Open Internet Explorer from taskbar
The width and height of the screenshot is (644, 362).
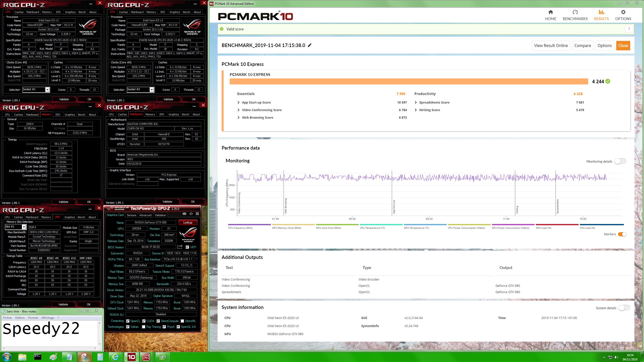[115, 357]
